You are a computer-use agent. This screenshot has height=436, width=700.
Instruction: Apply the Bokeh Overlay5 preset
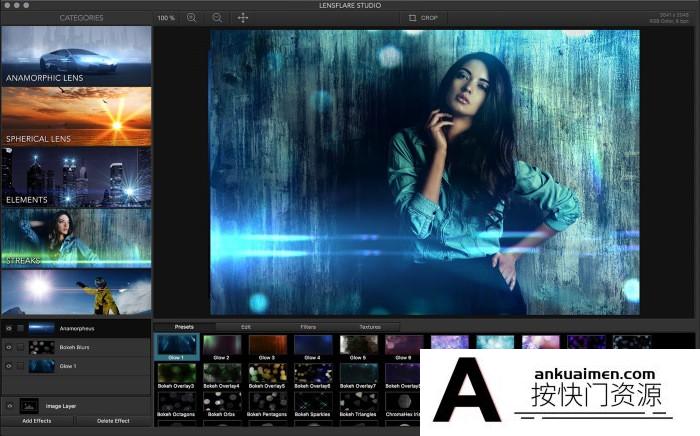coord(267,376)
